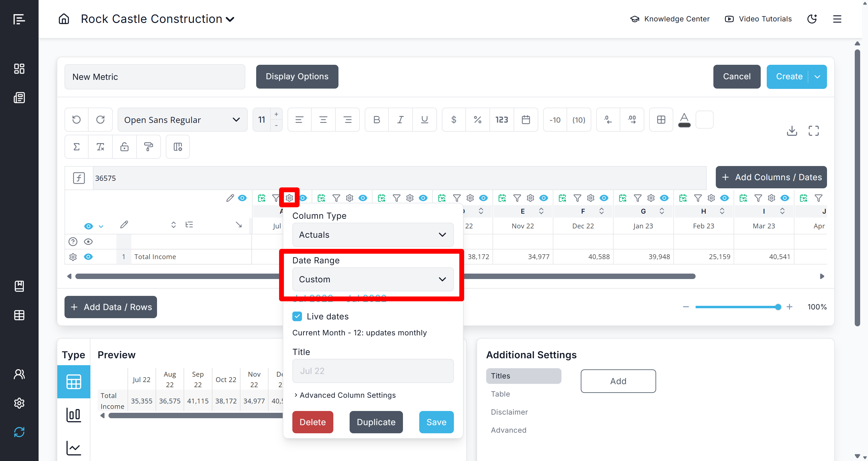868x461 pixels.
Task: Hide column E using eye icon
Action: [543, 198]
